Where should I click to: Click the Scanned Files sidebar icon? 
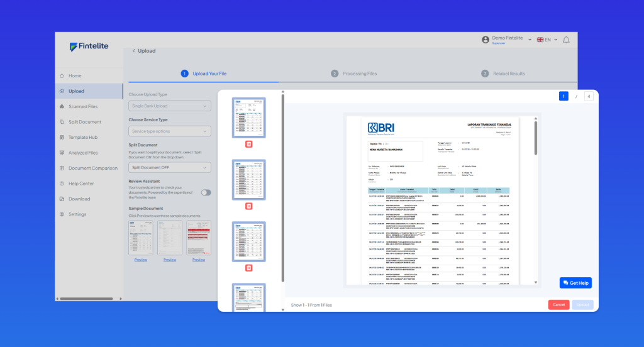pos(62,106)
